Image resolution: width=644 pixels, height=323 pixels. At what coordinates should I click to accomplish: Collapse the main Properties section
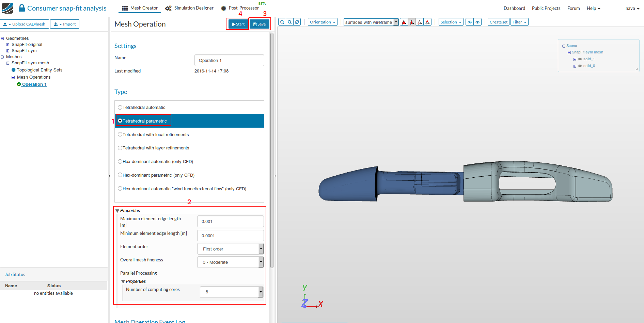tap(117, 211)
